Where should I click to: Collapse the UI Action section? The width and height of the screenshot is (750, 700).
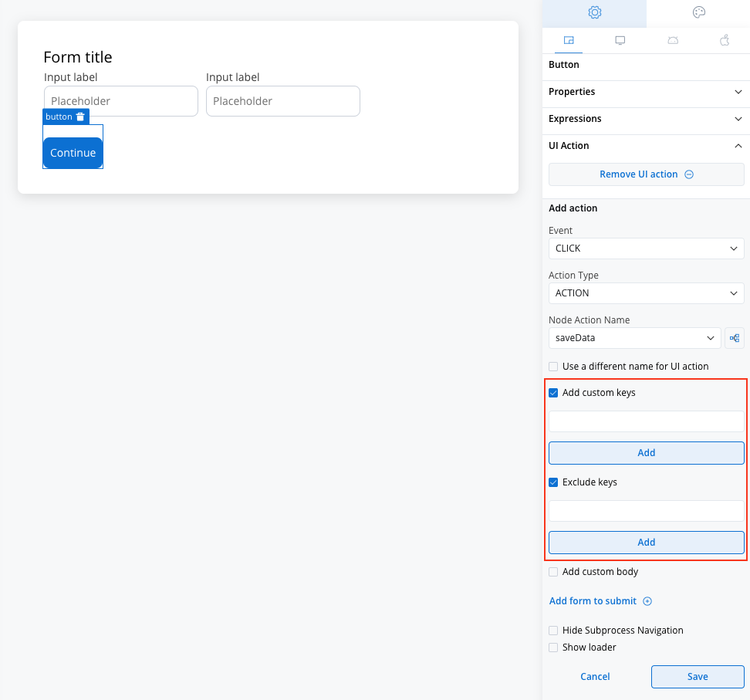(646, 146)
